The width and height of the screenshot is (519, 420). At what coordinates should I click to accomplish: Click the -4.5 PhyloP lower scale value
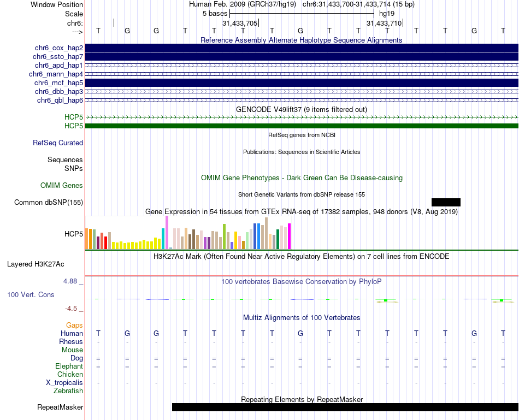point(71,309)
